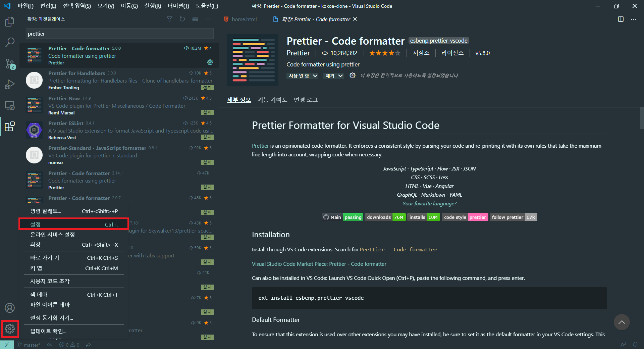Image resolution: width=644 pixels, height=349 pixels.
Task: Open editor more actions ellipsis
Action: tap(634, 19)
